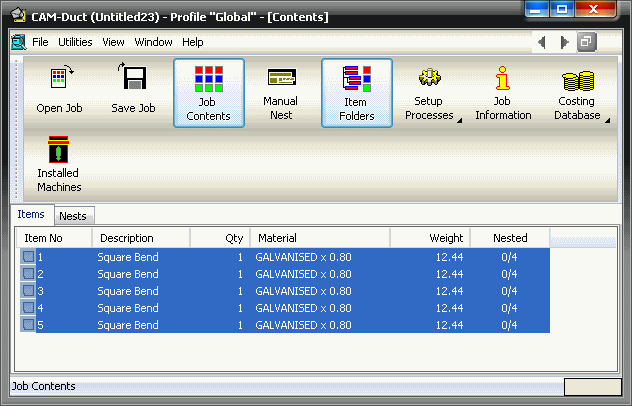Select Square Bend description in row 4
The height and width of the screenshot is (406, 632).
pyautogui.click(x=128, y=308)
